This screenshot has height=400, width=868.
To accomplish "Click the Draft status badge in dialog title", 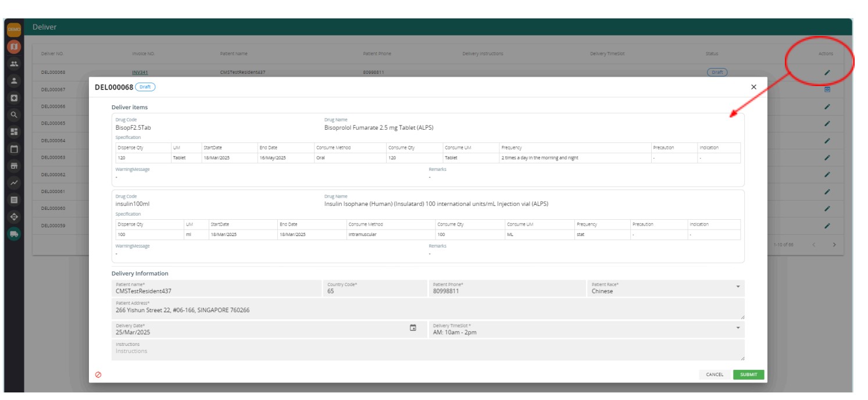I will 145,87.
